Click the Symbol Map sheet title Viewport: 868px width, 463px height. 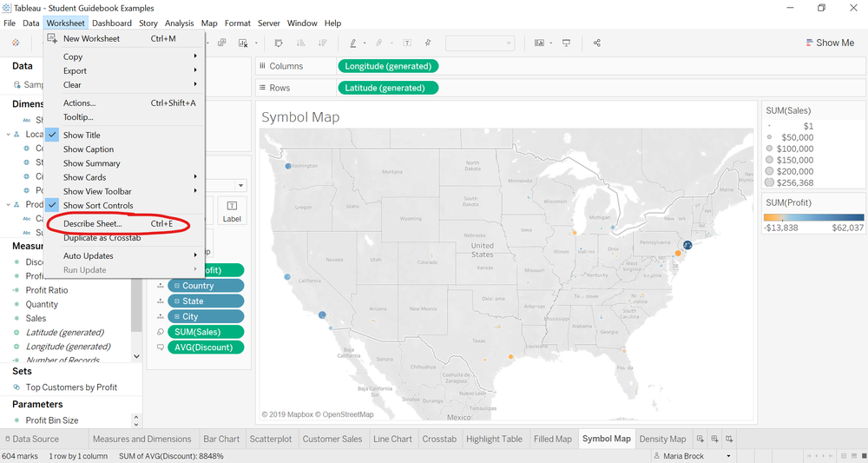(x=300, y=117)
